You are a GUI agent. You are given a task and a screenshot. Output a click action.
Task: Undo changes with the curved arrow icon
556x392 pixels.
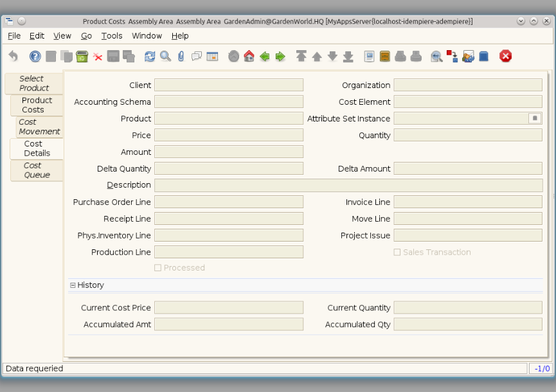[x=13, y=56]
